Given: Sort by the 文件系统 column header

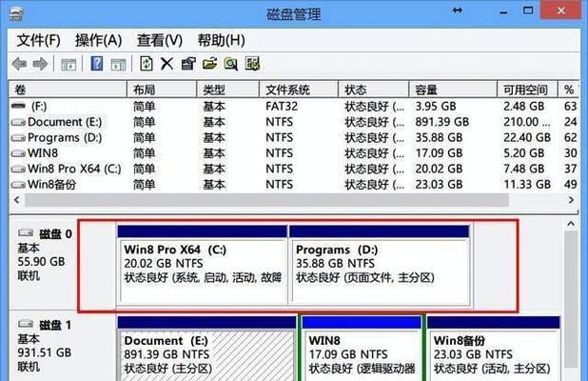Looking at the screenshot, I should (299, 90).
